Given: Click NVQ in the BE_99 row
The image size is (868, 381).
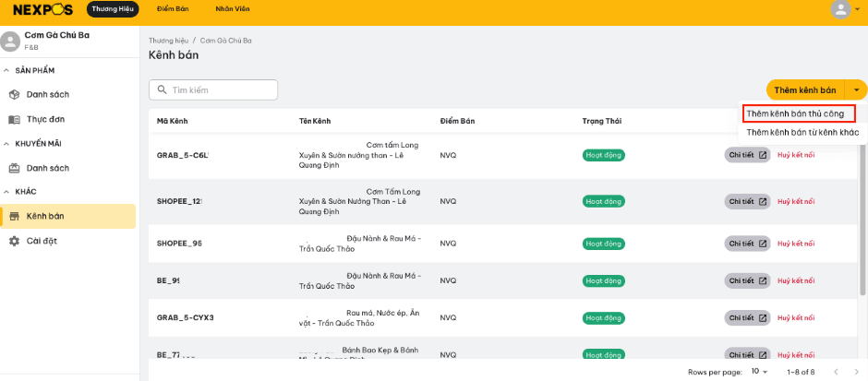Looking at the screenshot, I should tap(448, 280).
